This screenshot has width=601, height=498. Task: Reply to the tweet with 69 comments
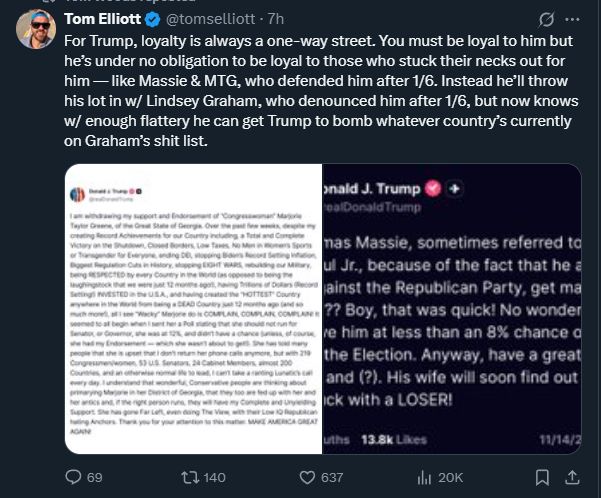click(x=84, y=477)
